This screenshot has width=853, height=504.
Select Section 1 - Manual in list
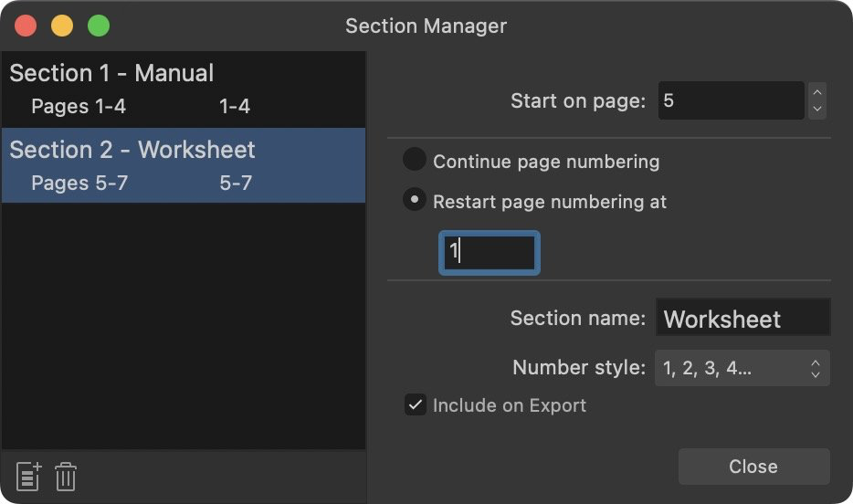(111, 73)
